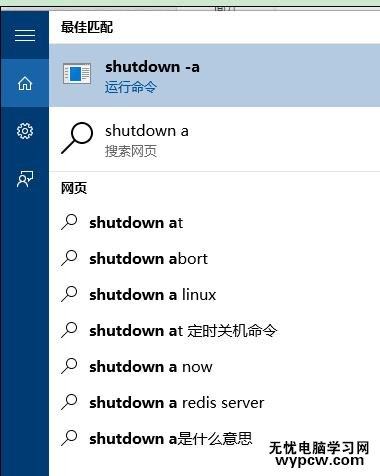This screenshot has width=380, height=476.
Task: Click the search icon beside shutdown abort
Action: click(x=69, y=258)
